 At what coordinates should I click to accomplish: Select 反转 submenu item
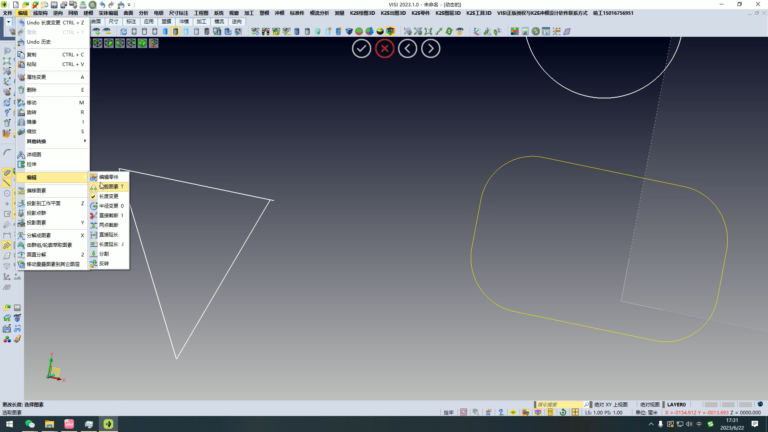pos(109,264)
